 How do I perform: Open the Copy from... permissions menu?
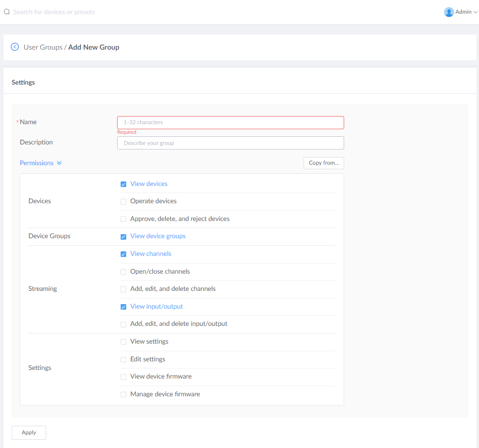[x=323, y=163]
